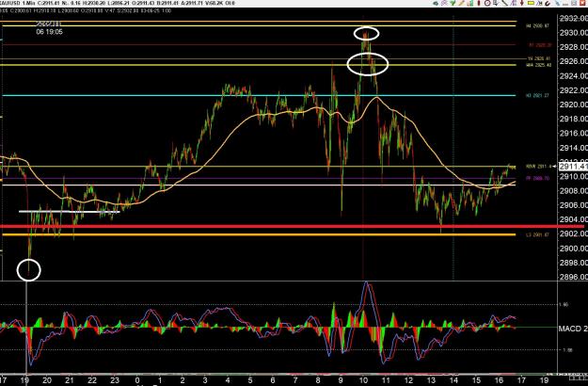Click the XAUUSD 1 Min symbol header text
The width and height of the screenshot is (588, 386).
coord(15,3)
